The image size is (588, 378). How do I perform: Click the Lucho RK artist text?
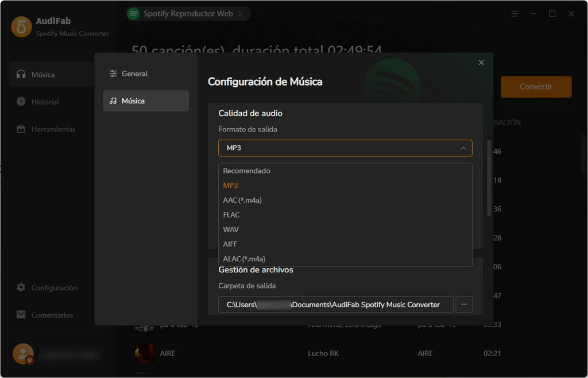coord(323,353)
